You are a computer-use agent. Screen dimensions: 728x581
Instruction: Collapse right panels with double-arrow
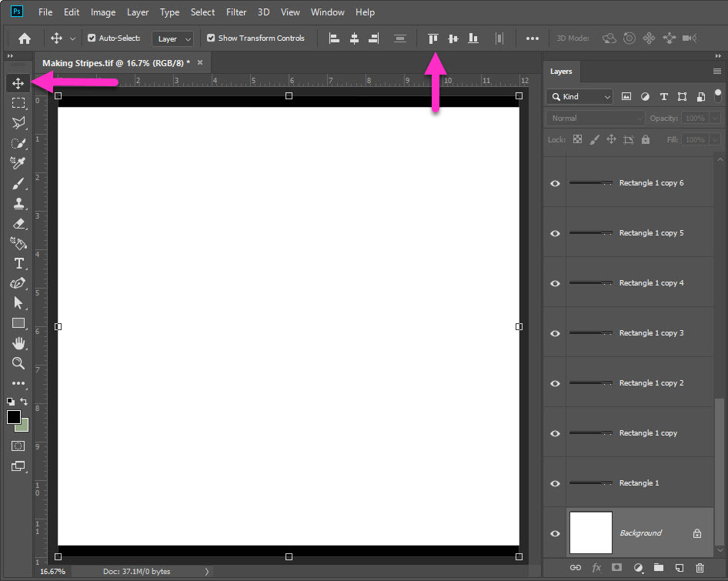click(x=718, y=55)
